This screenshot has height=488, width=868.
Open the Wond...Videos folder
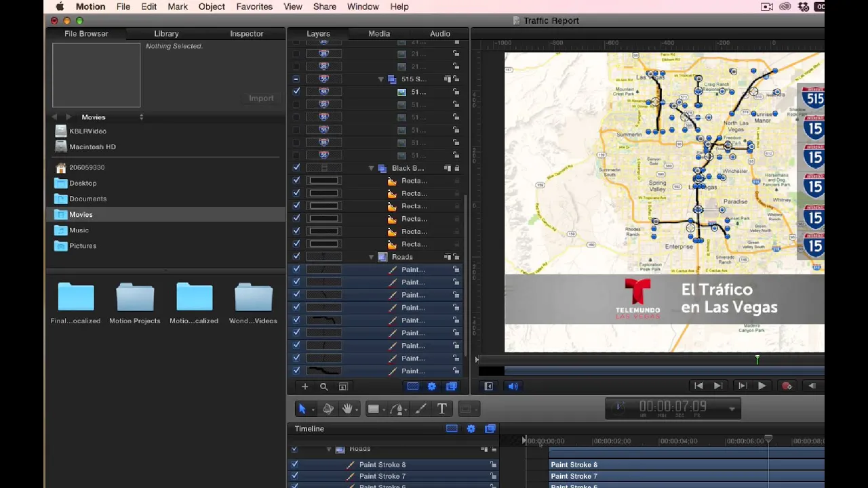(x=253, y=304)
